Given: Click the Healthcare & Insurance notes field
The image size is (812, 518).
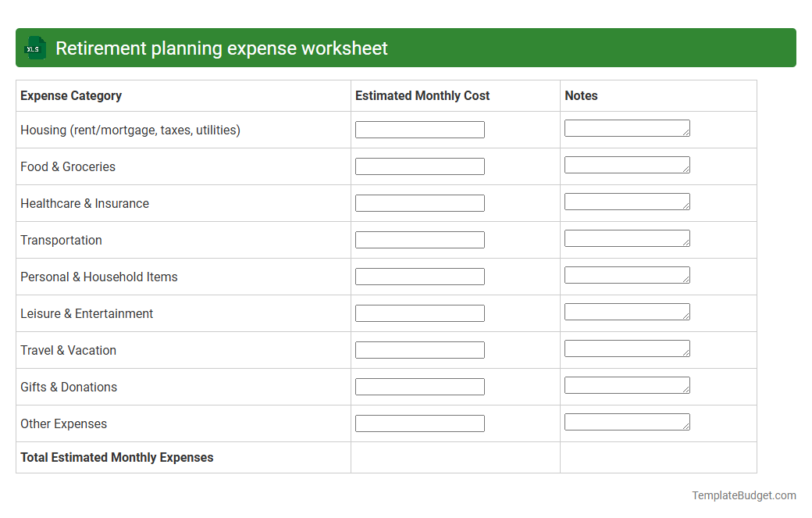Looking at the screenshot, I should [627, 201].
